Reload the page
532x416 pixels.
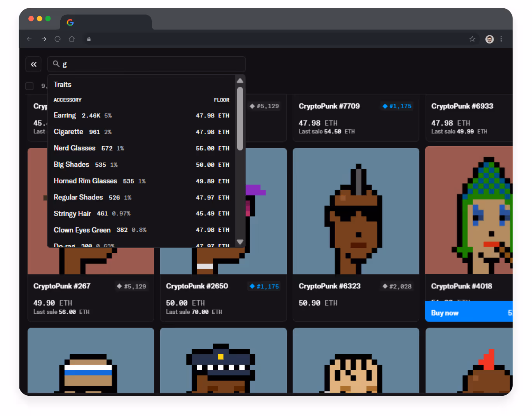pyautogui.click(x=58, y=39)
